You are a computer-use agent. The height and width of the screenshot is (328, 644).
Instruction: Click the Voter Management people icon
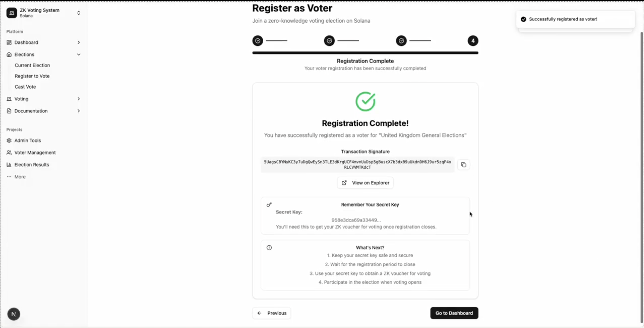tap(9, 153)
